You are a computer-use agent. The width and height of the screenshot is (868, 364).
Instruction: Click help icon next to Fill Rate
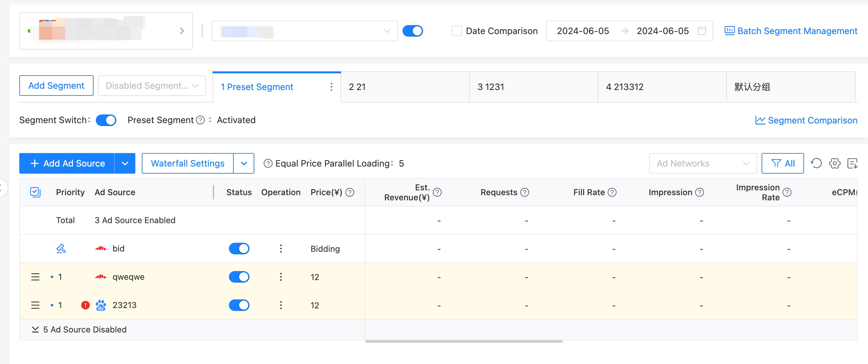coord(612,192)
